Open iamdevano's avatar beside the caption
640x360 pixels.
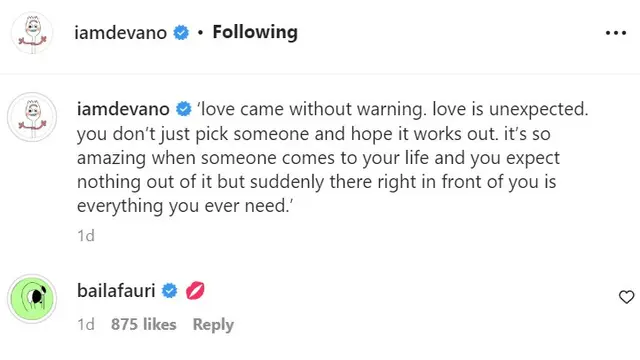pyautogui.click(x=32, y=117)
